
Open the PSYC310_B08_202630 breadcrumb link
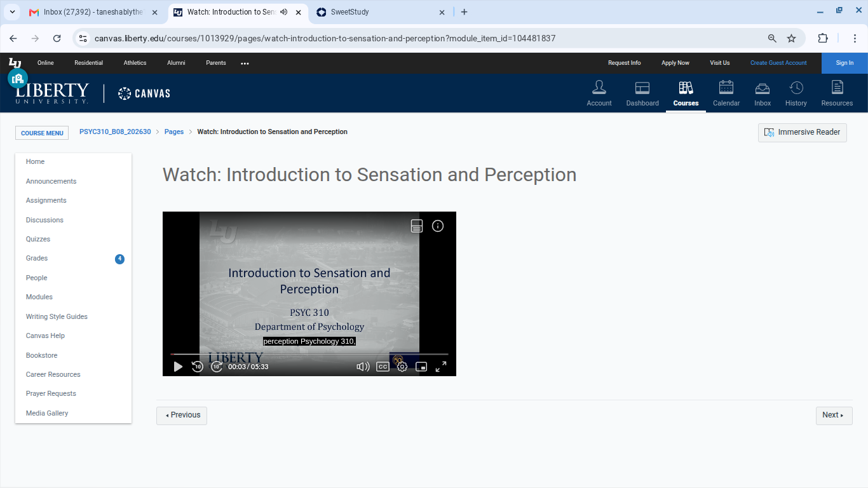(x=115, y=132)
